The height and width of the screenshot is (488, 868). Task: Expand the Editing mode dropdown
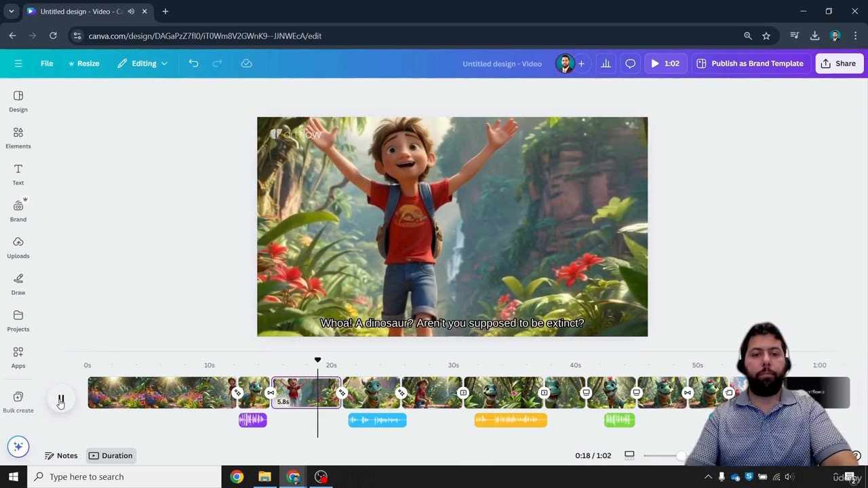coord(142,64)
